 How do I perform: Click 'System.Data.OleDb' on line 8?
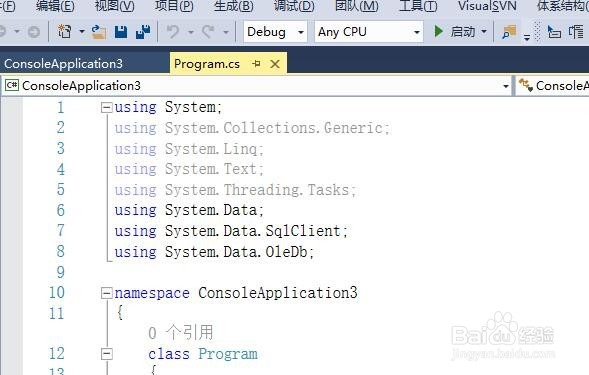[x=236, y=251]
